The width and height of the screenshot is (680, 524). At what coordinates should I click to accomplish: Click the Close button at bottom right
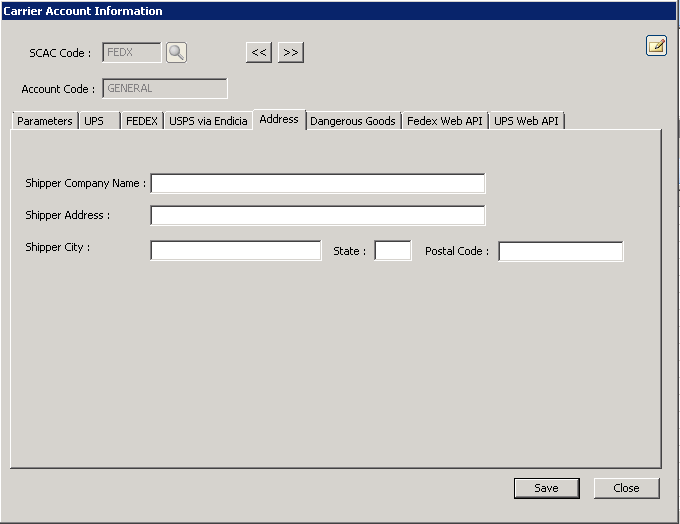(626, 488)
